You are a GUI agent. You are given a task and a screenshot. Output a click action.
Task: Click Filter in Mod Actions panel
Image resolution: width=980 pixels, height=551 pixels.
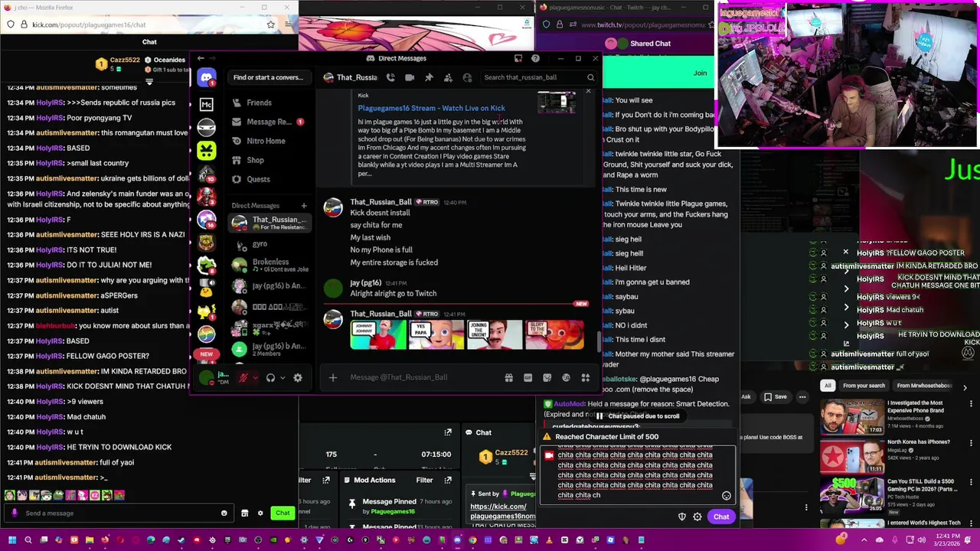424,480
